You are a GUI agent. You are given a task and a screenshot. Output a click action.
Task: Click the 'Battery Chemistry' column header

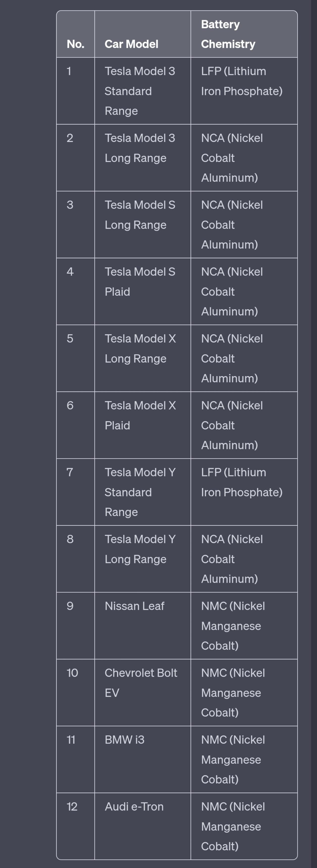228,34
